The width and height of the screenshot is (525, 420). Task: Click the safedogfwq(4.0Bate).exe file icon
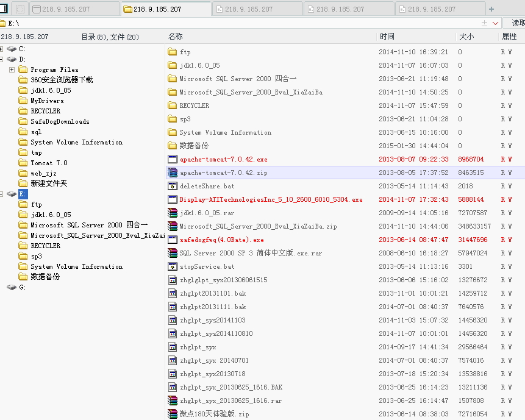[x=173, y=240]
